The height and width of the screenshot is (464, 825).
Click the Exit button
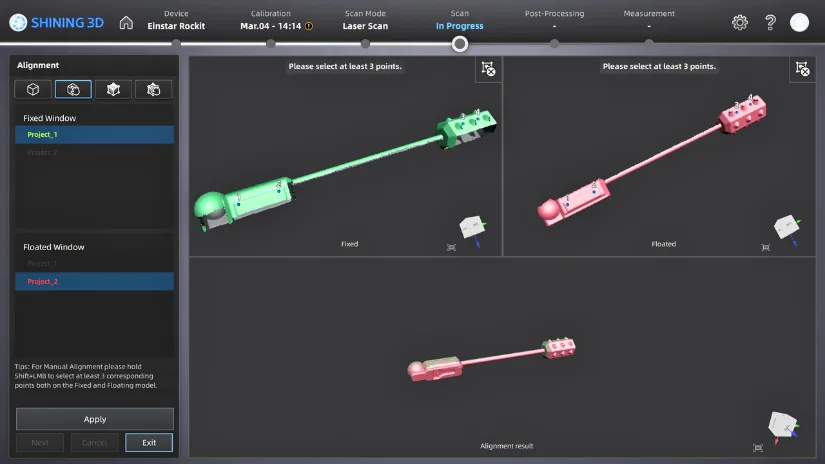pos(149,442)
